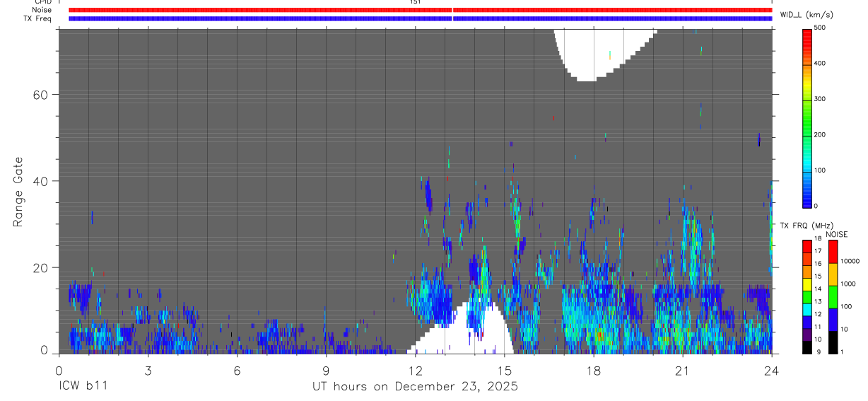The width and height of the screenshot is (868, 401).
Task: Click the TX FRQ frequency color scale bar
Action: pos(808,297)
